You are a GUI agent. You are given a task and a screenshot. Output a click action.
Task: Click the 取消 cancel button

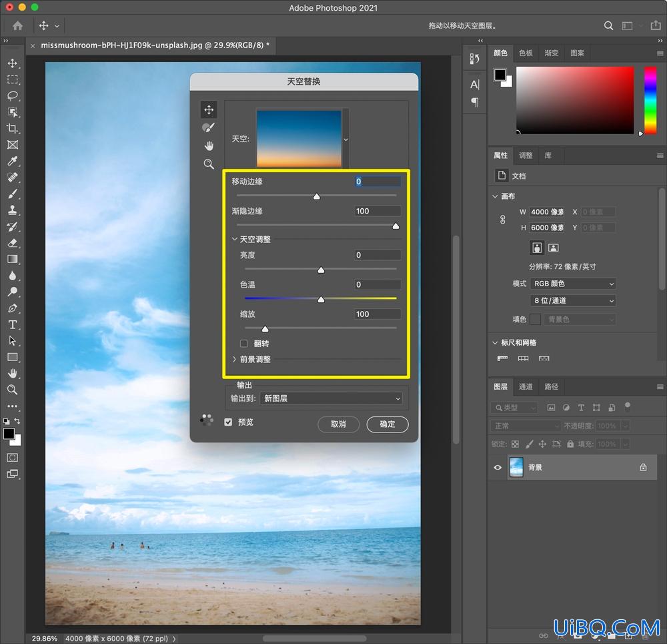point(339,424)
